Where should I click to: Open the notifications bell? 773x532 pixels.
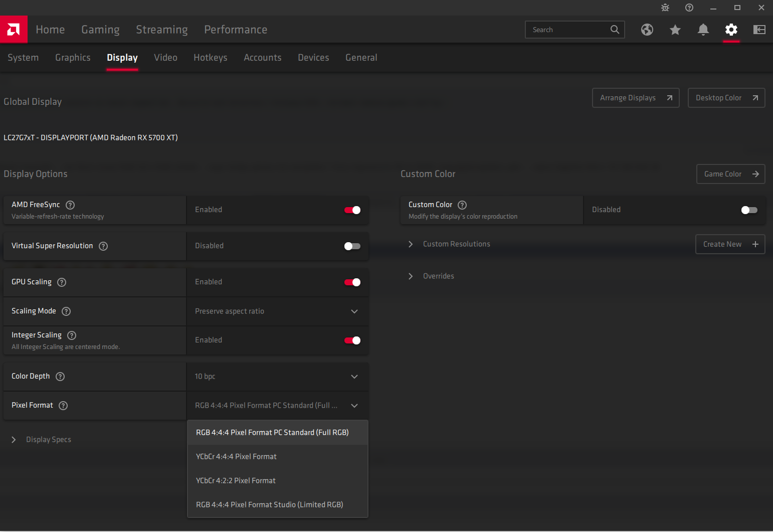point(703,30)
